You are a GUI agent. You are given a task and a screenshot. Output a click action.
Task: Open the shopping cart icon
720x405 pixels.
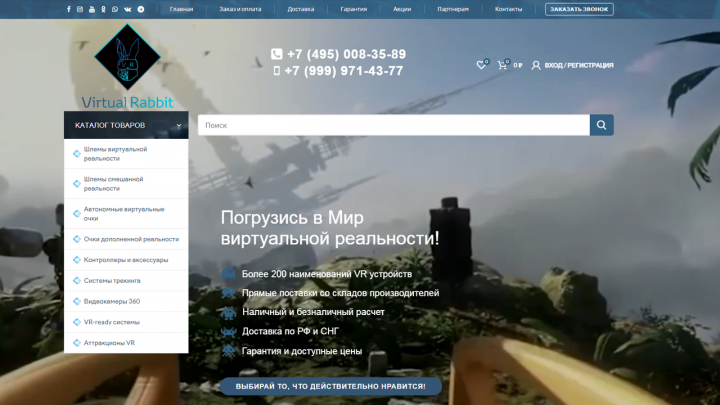502,65
